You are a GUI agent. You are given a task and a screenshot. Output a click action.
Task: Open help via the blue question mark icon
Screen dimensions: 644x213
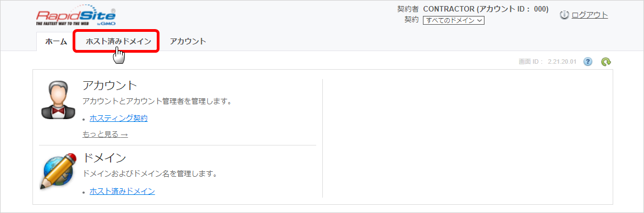[588, 62]
